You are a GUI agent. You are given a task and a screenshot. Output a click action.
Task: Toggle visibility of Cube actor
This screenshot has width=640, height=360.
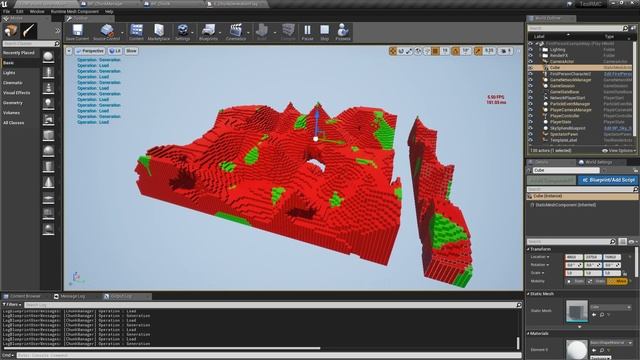click(x=531, y=67)
